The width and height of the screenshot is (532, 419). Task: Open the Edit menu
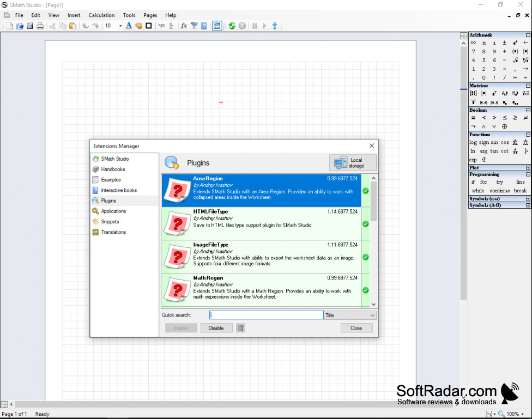(x=35, y=15)
